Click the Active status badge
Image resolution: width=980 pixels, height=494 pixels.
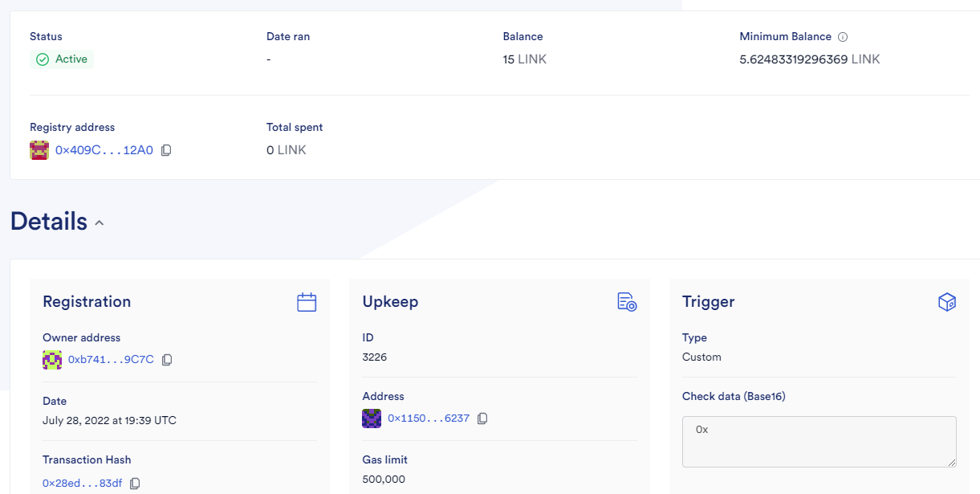click(x=62, y=59)
